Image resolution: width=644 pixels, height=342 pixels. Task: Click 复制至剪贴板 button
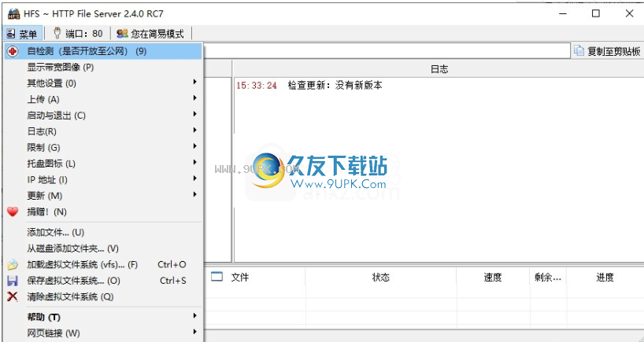click(607, 51)
